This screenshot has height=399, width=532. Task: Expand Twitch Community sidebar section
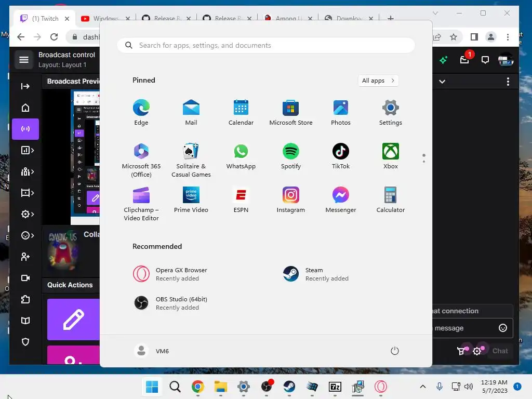tap(27, 171)
